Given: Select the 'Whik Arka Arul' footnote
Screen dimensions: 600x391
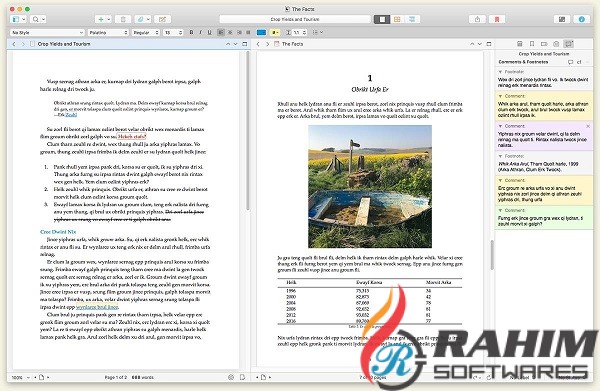Looking at the screenshot, I should pyautogui.click(x=544, y=164).
